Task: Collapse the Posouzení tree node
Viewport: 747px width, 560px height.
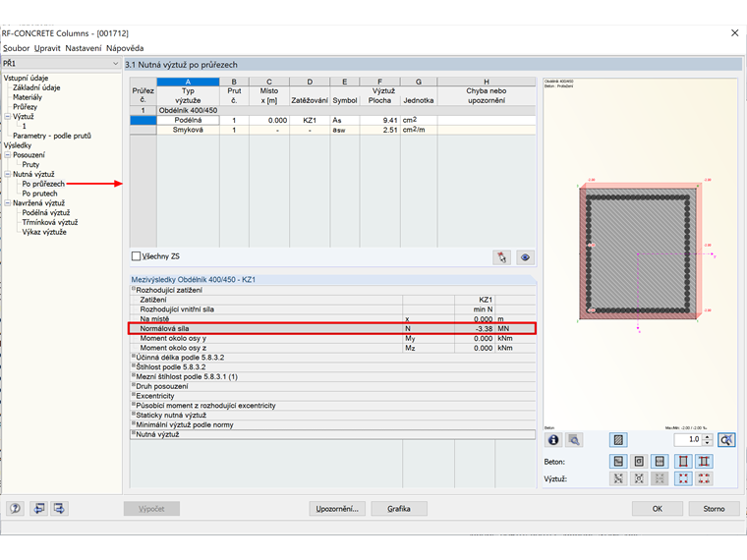Action: pyautogui.click(x=7, y=155)
